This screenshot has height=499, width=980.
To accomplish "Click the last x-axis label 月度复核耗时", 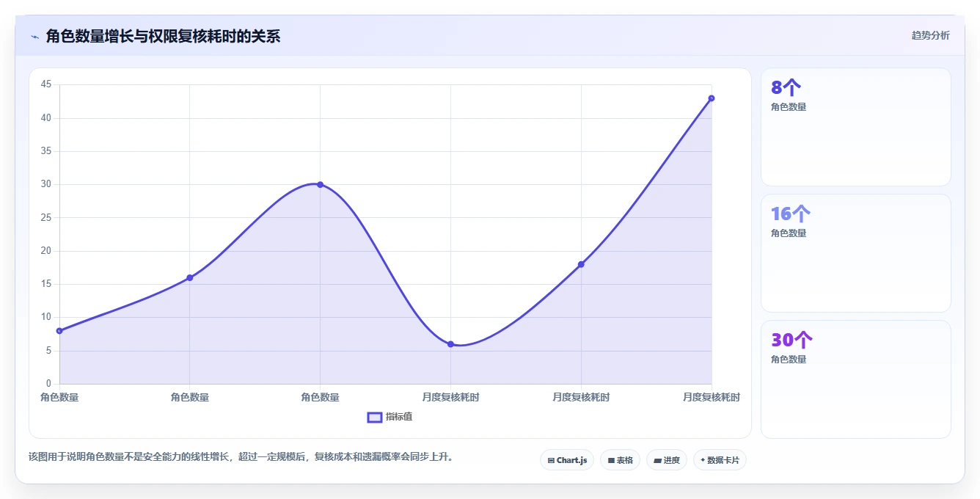I will coord(711,397).
